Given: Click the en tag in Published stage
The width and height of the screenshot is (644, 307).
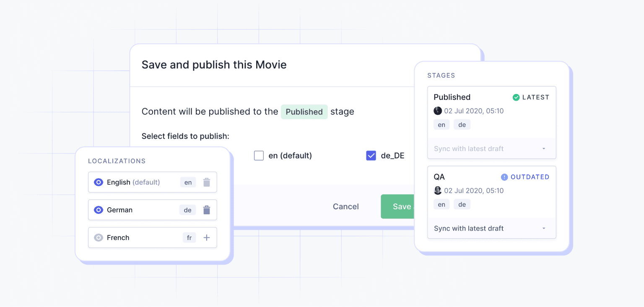Looking at the screenshot, I should point(441,125).
